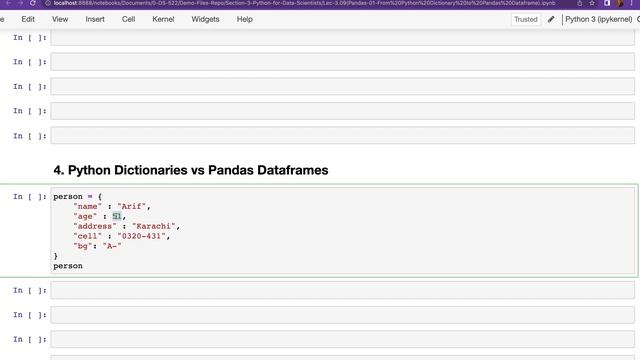Click the "bg" key in the code
Viewport: 640px width, 360px height.
82,246
